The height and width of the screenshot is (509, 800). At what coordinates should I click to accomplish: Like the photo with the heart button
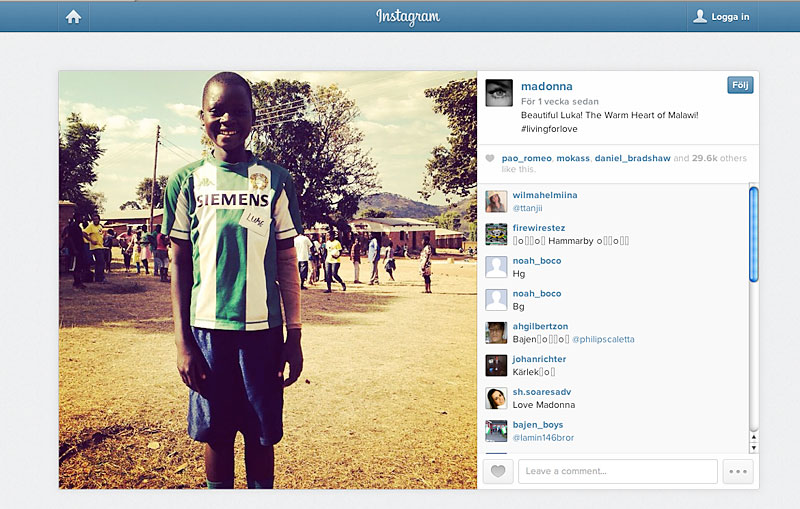point(498,471)
